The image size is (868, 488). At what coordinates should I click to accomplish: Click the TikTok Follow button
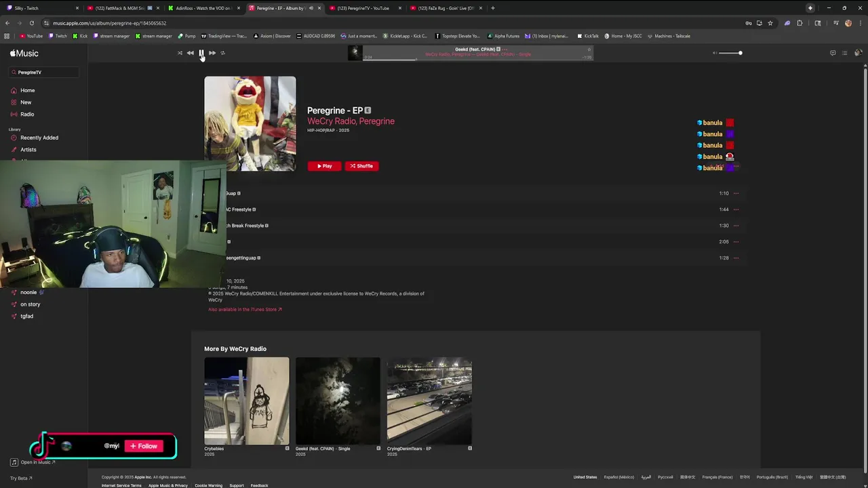tap(144, 446)
